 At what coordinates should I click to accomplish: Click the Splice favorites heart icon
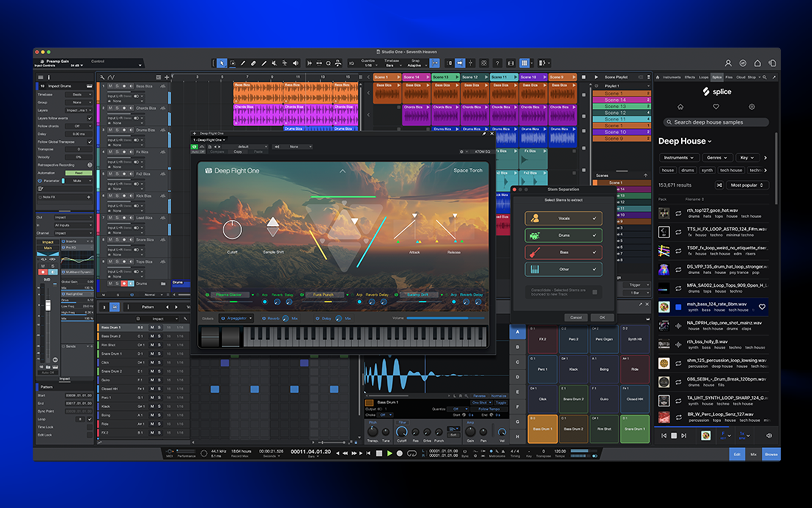[716, 107]
